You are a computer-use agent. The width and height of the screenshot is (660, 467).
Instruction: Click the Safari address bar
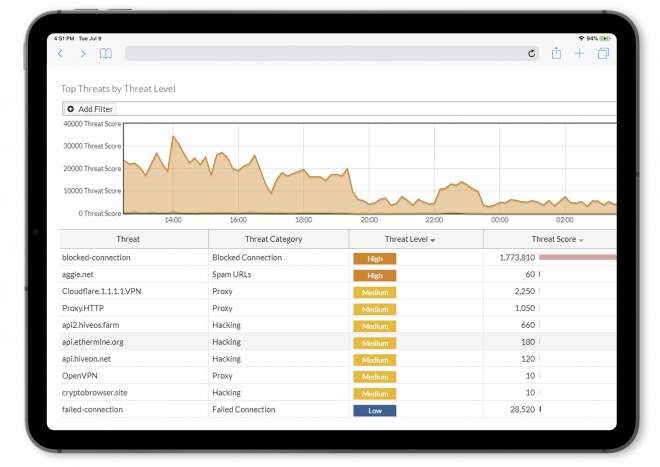point(330,54)
